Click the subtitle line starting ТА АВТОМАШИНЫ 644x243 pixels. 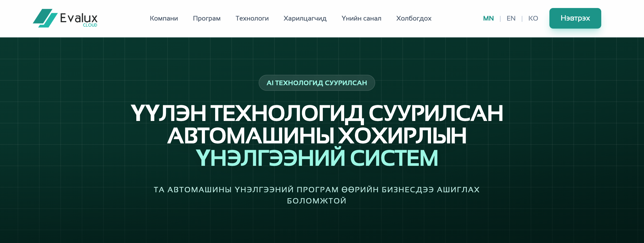[x=317, y=190]
